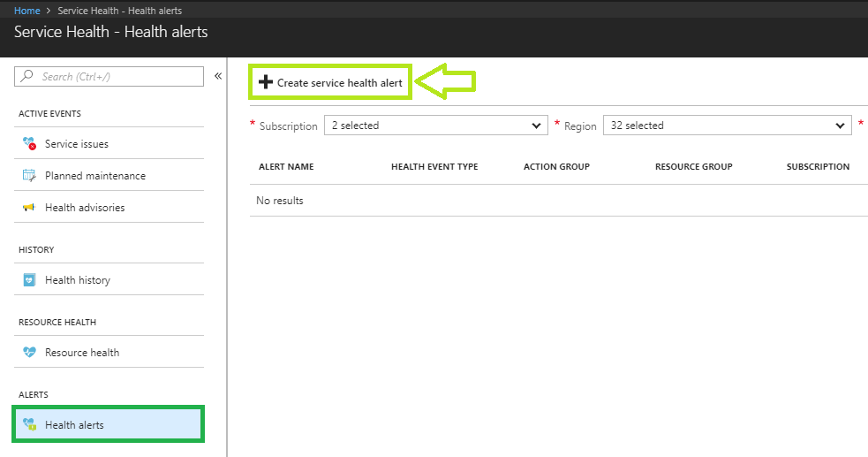Image resolution: width=868 pixels, height=457 pixels.
Task: Open the Subscription dropdown showing 2 selected
Action: coord(435,126)
